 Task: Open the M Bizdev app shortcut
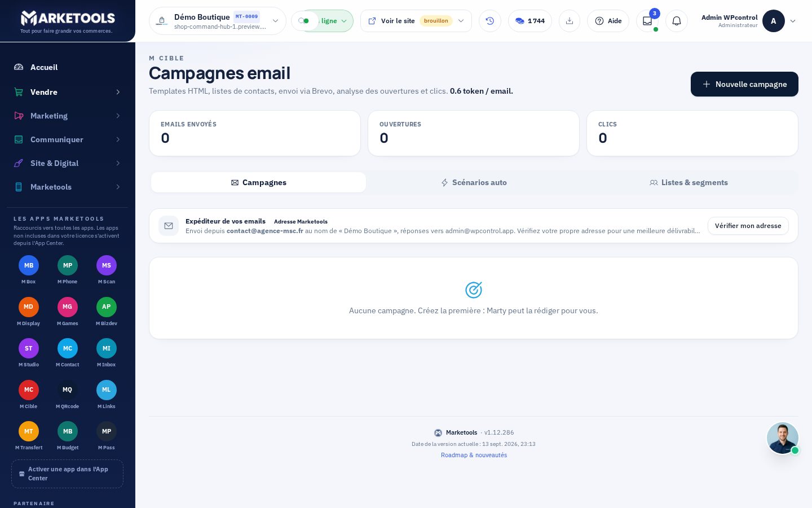(107, 312)
